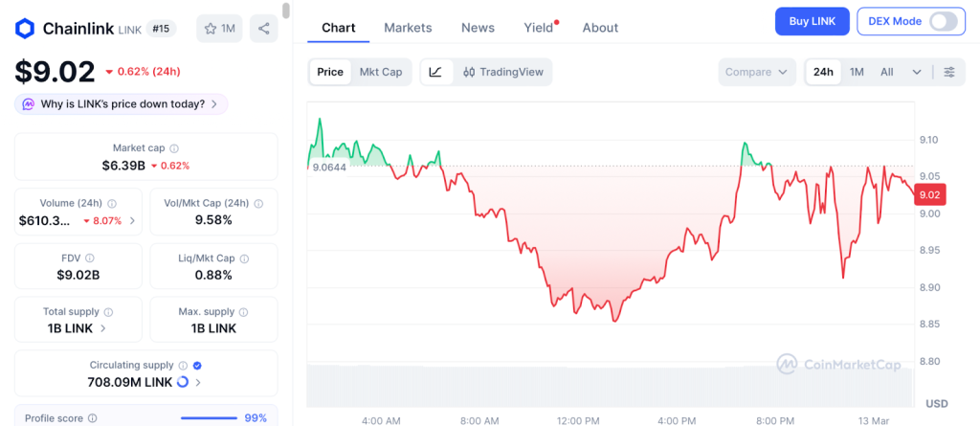
Task: Open chart settings sliders icon
Action: click(x=948, y=72)
